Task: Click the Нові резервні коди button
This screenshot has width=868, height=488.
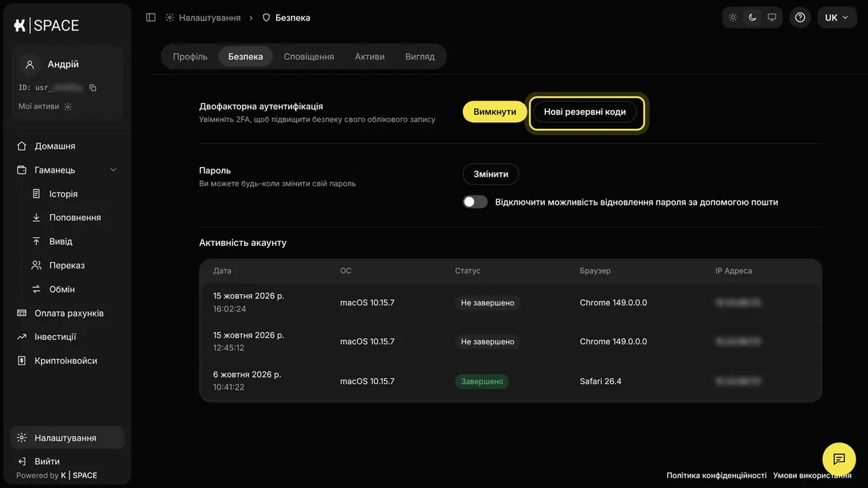Action: tap(585, 112)
